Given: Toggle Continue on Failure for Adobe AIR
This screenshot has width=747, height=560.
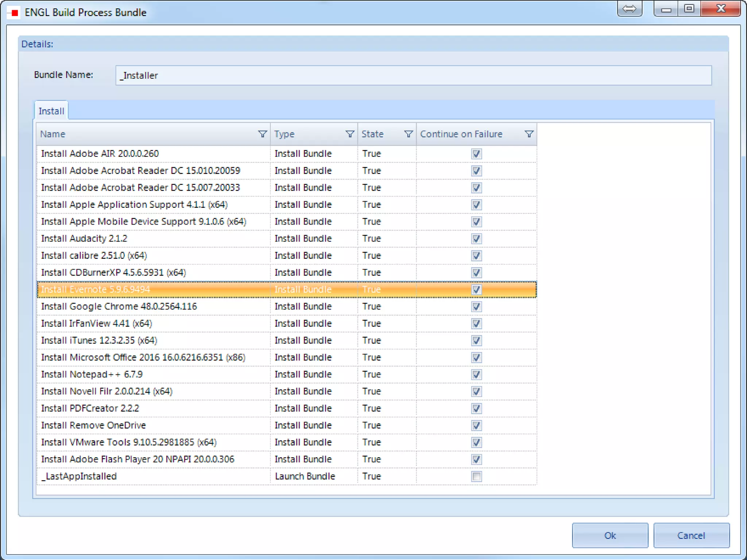Looking at the screenshot, I should [x=476, y=153].
